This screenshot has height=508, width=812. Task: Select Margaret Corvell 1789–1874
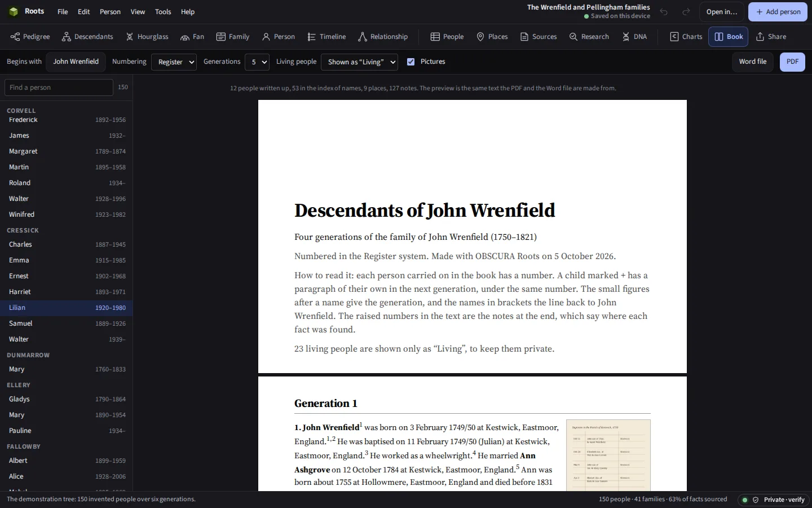pos(67,151)
